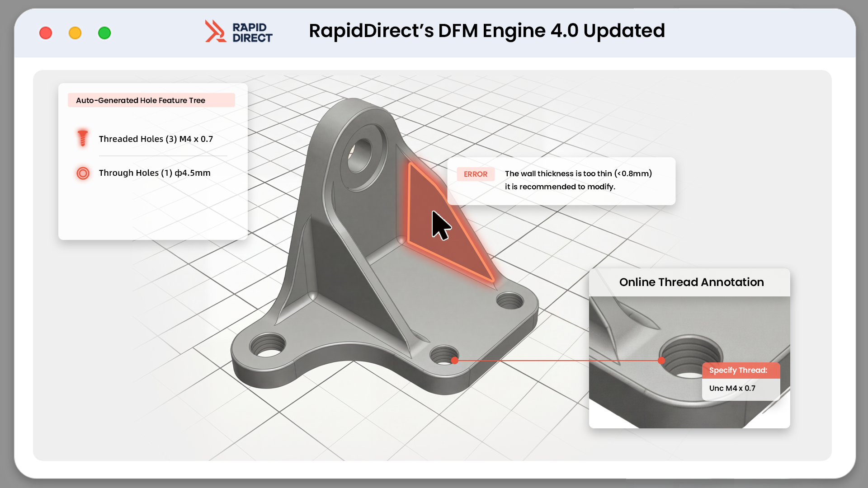Click the wall thickness error message text
868x488 pixels.
pyautogui.click(x=579, y=180)
